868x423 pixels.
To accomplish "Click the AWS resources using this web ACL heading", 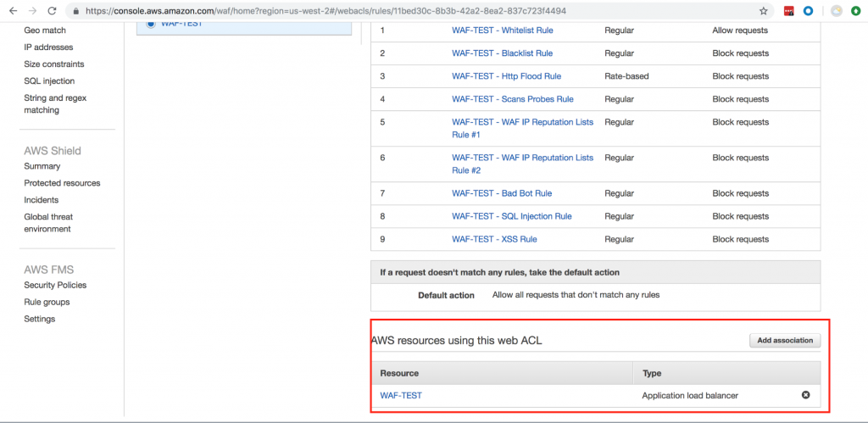I will tap(456, 341).
